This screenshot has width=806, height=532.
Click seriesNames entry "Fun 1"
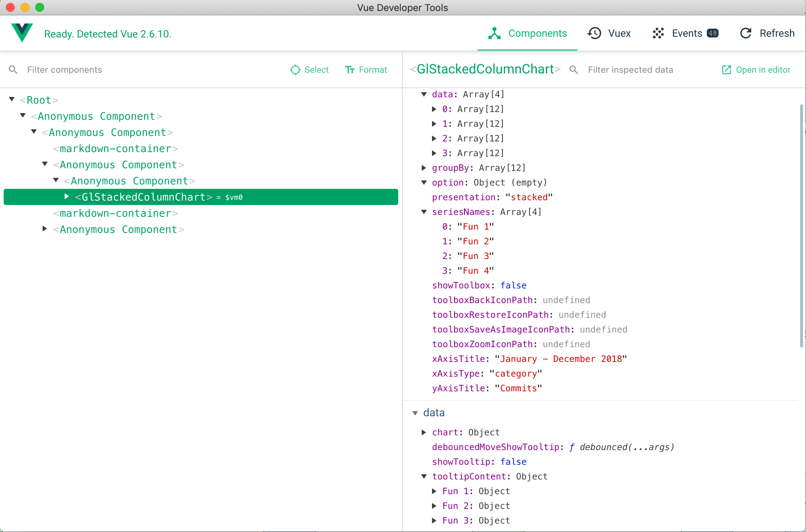tap(476, 227)
